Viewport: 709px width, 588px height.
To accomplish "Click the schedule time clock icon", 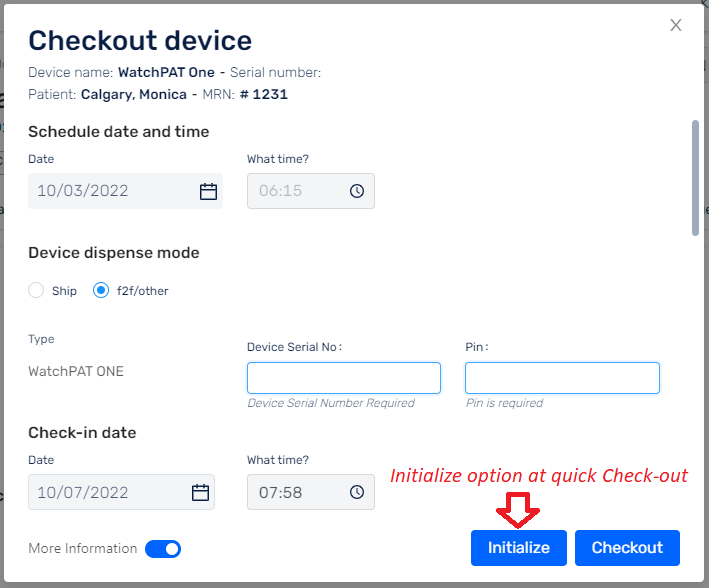I will point(357,191).
